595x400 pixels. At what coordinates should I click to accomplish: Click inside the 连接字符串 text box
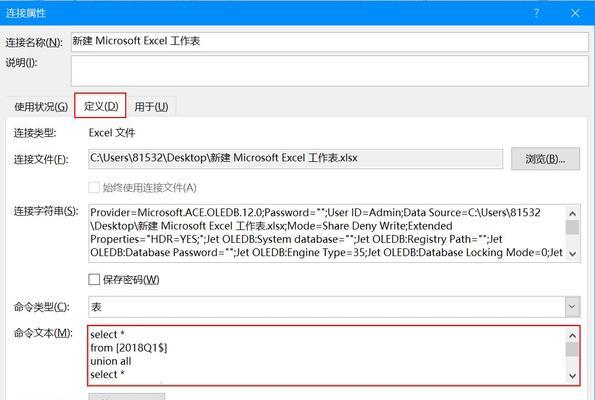[x=326, y=233]
